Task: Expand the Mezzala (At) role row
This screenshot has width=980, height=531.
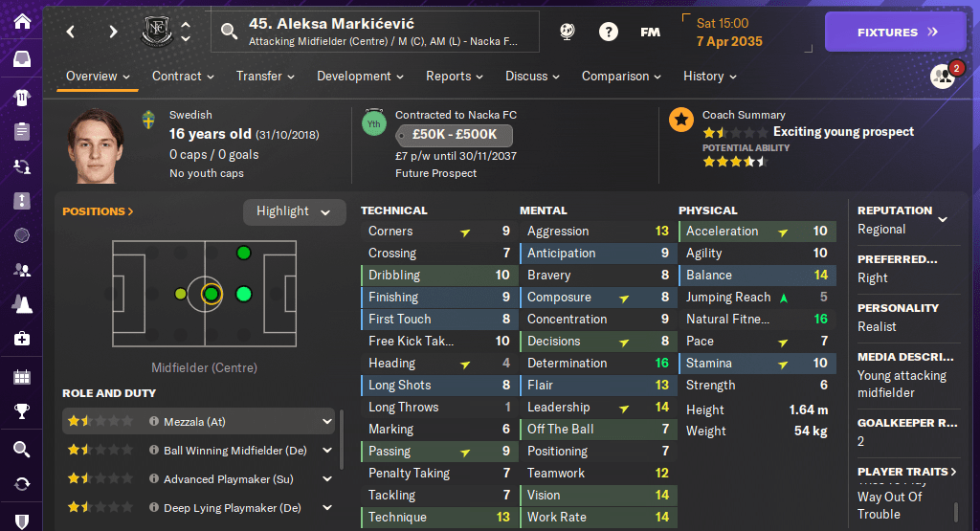Action: [x=326, y=421]
